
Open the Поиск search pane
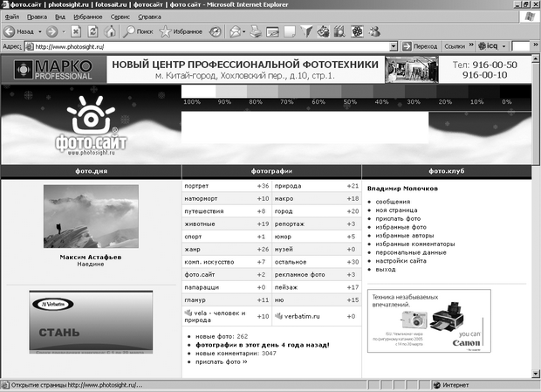coord(138,31)
